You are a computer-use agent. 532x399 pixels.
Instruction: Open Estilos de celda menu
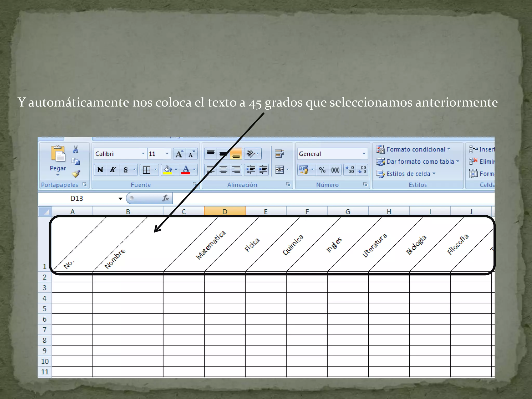(x=406, y=174)
